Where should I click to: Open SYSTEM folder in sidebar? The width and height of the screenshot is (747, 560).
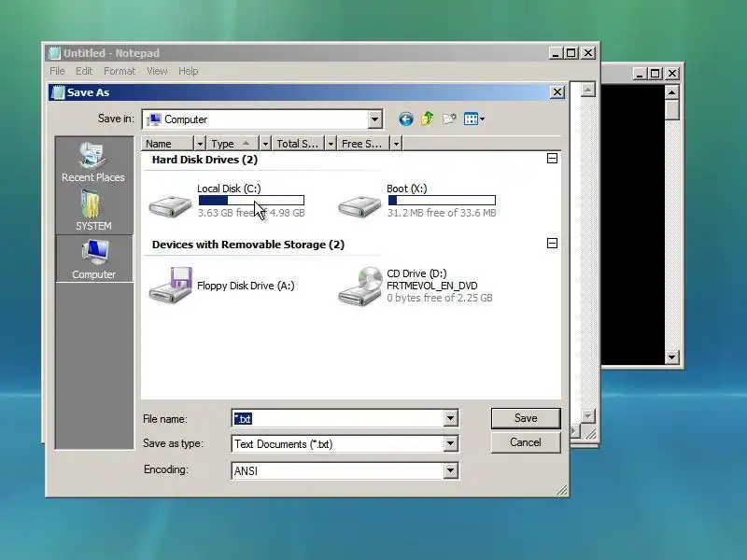93,210
